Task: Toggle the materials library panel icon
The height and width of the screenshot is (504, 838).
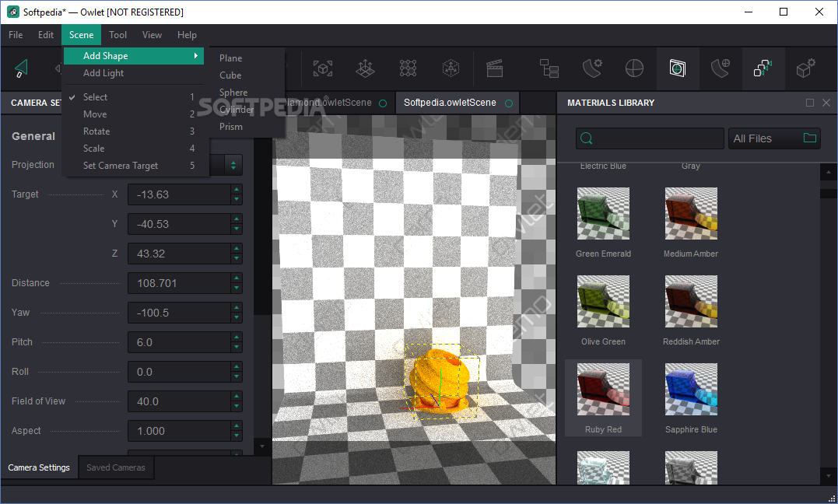Action: (721, 68)
